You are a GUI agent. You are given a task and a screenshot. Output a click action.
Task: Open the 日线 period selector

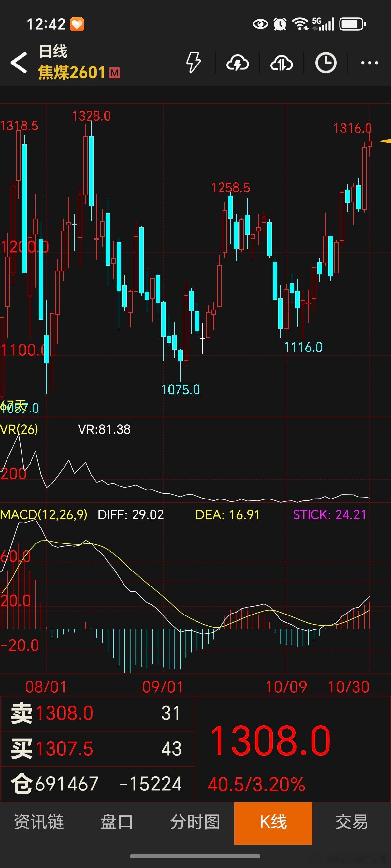(x=53, y=51)
